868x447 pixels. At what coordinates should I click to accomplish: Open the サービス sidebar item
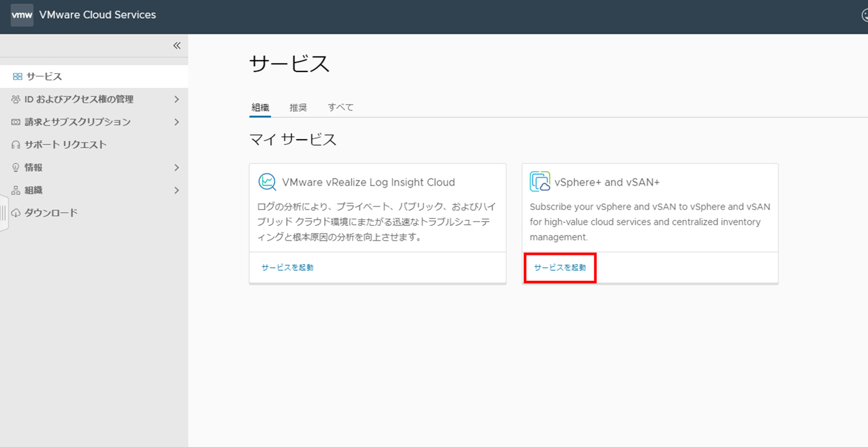click(94, 77)
